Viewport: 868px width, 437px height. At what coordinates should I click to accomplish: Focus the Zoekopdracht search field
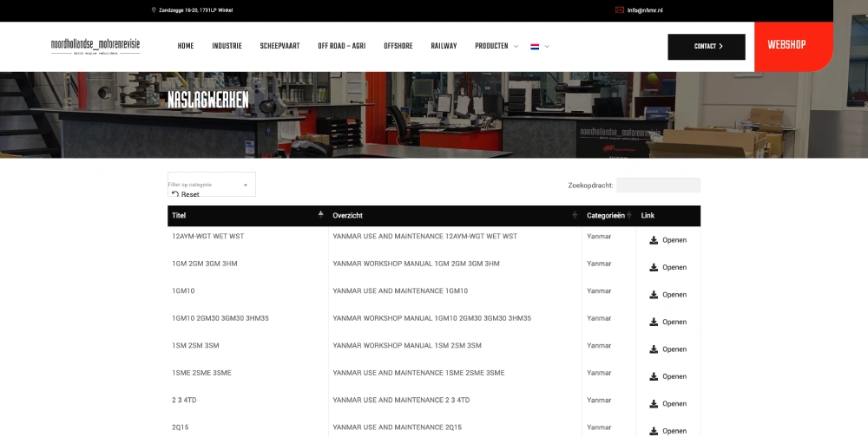pos(658,185)
